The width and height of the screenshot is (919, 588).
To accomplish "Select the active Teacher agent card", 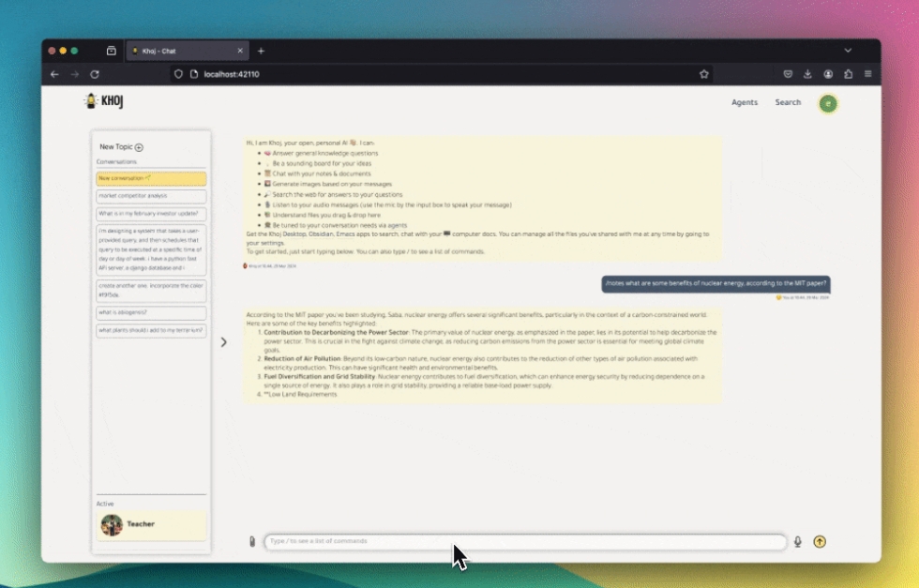I will (x=151, y=525).
